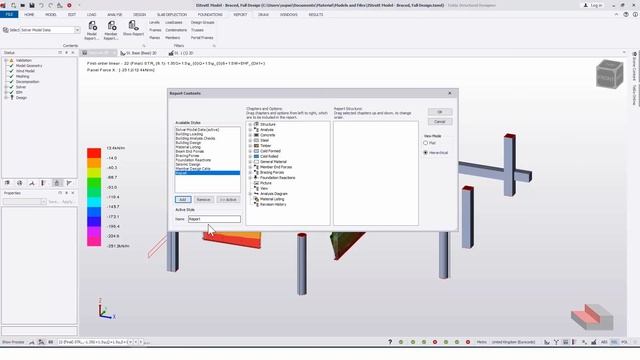
Task: Click the help question mark in status bar
Action: click(x=390, y=342)
